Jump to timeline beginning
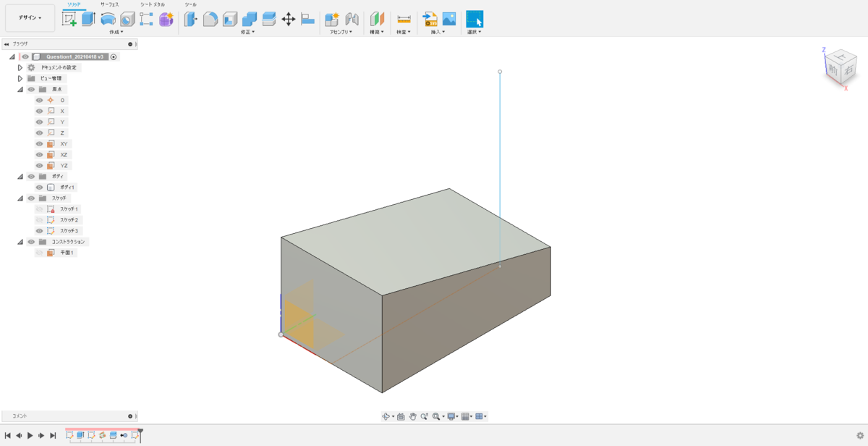The height and width of the screenshot is (446, 868). coord(7,435)
